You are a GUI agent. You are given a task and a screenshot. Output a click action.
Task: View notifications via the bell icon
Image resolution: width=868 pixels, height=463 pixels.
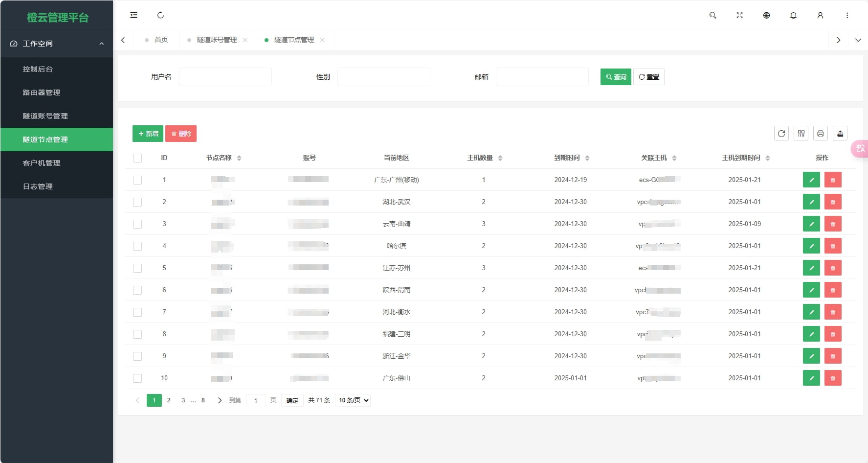coord(793,15)
